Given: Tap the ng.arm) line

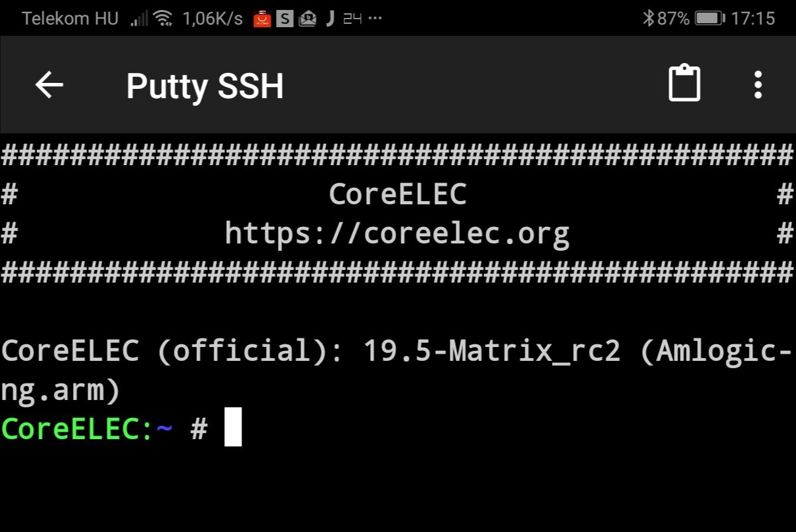Looking at the screenshot, I should pyautogui.click(x=60, y=391).
